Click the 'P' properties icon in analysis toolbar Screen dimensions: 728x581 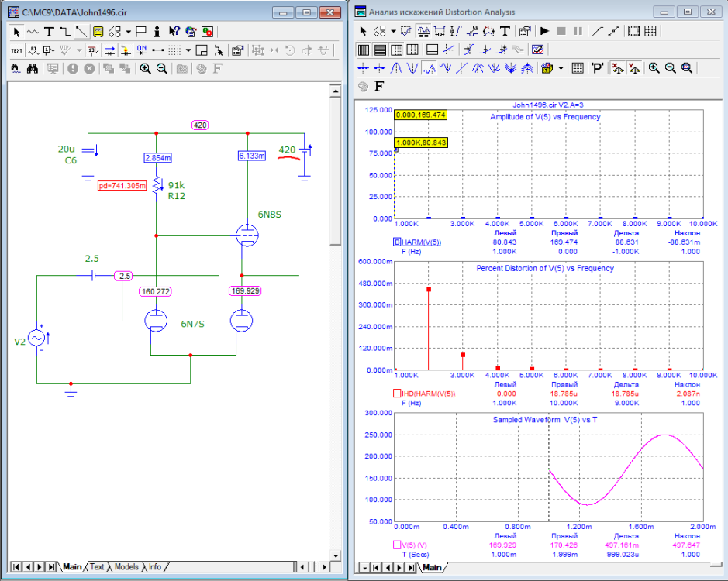click(x=598, y=68)
